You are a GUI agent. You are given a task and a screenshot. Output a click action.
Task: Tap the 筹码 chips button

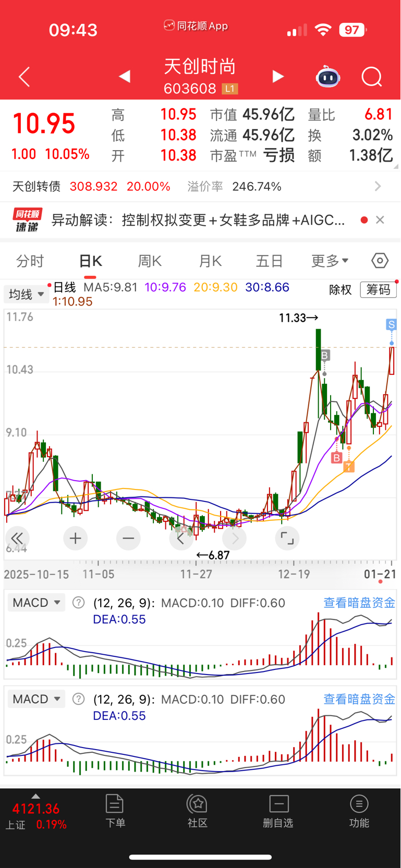click(x=379, y=290)
